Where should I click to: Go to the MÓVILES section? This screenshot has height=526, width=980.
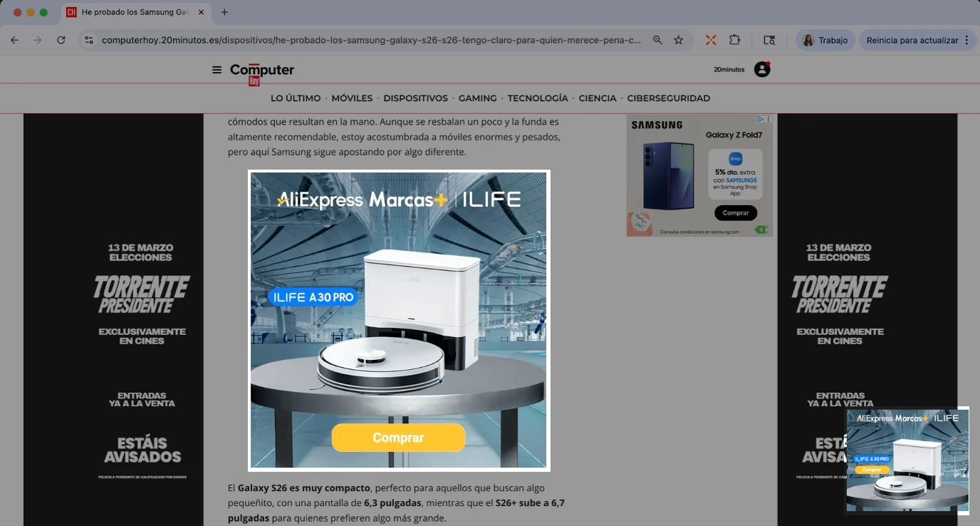coord(352,98)
